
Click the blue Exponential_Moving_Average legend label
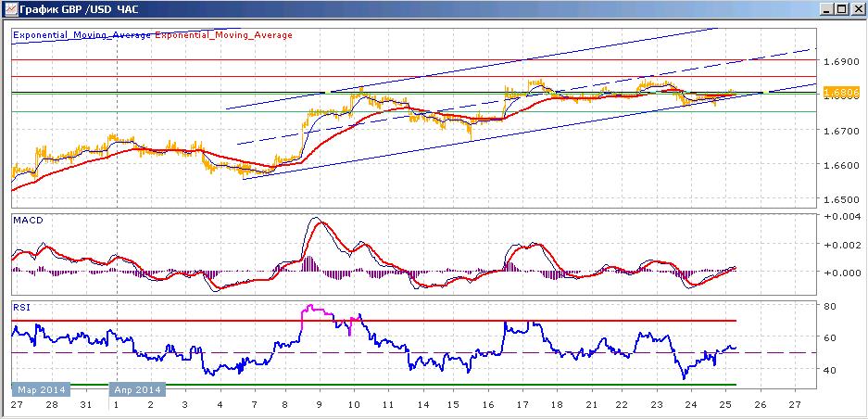click(x=82, y=35)
